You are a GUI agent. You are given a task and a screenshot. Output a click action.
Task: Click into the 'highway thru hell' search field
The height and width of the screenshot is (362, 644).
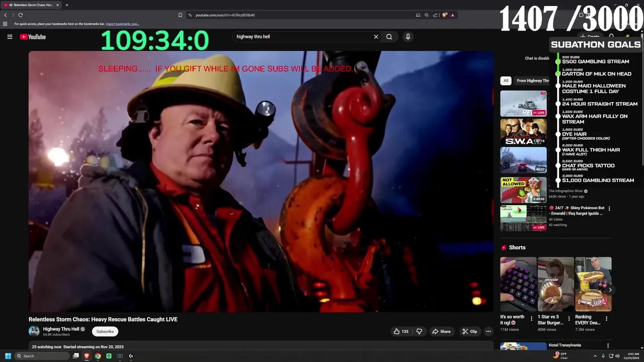[302, 37]
